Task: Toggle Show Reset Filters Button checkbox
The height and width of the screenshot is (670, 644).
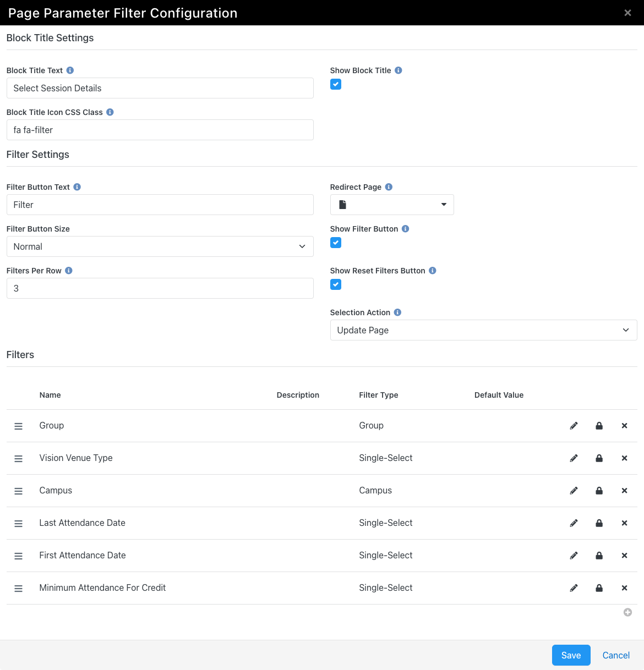Action: point(336,284)
